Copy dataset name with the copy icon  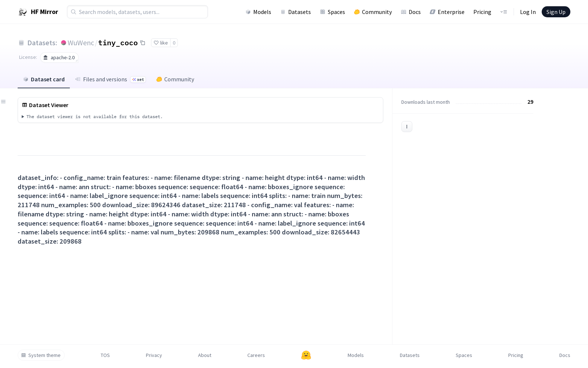(x=143, y=43)
